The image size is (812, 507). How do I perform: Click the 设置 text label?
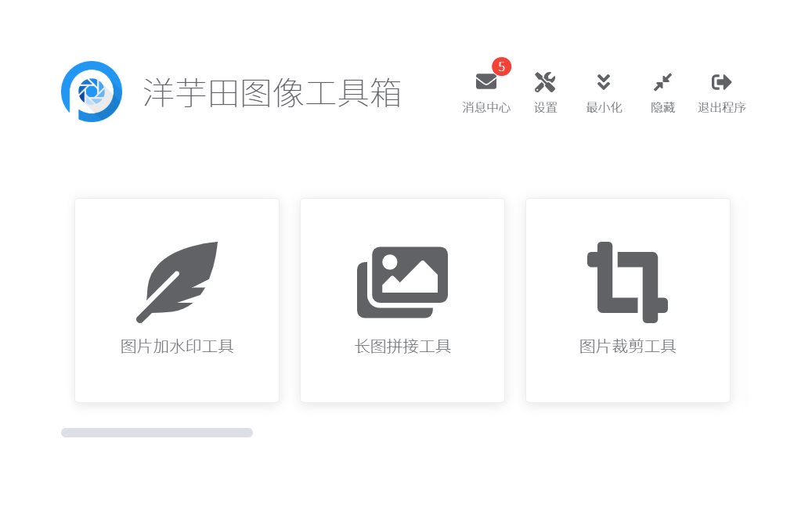pyautogui.click(x=545, y=108)
